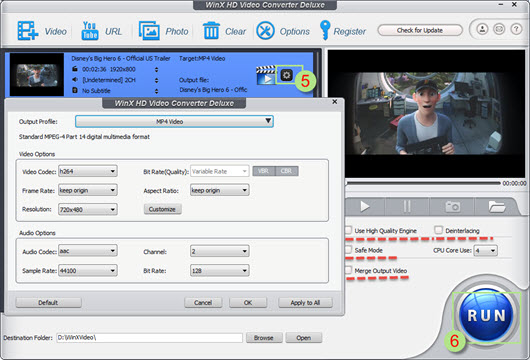Open the destination folder

[304, 337]
